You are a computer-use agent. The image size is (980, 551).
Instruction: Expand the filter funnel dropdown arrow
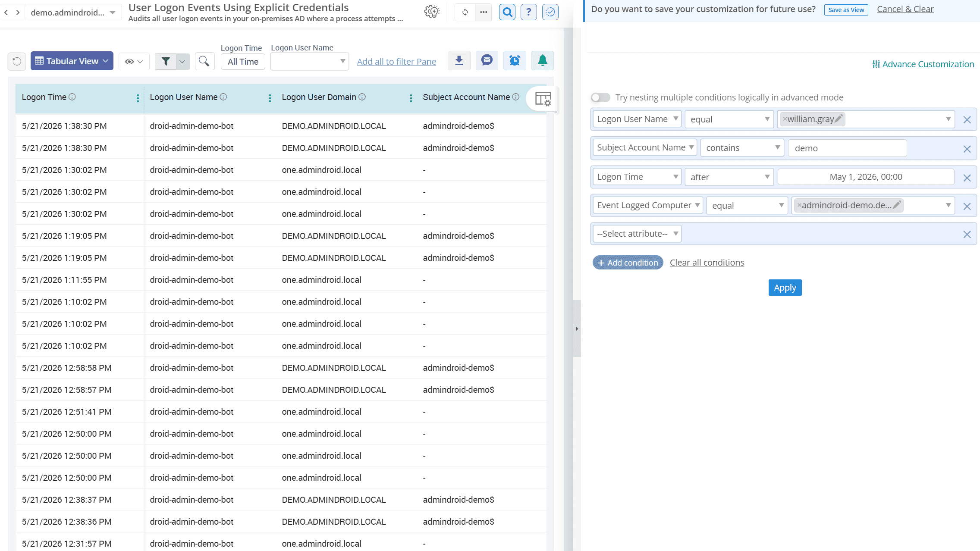(x=182, y=61)
